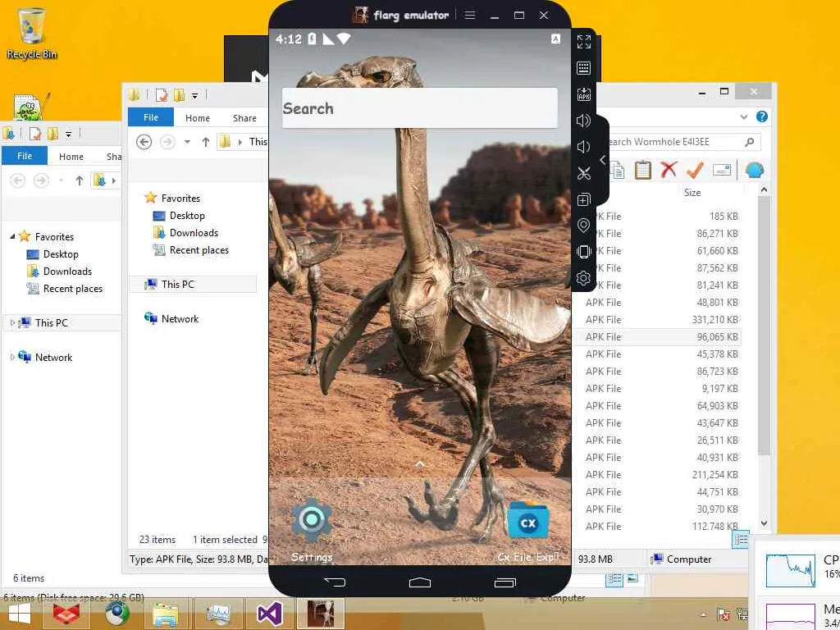Lower emulator volume with the quieter speaker icon
Image resolution: width=840 pixels, height=630 pixels.
(x=583, y=147)
